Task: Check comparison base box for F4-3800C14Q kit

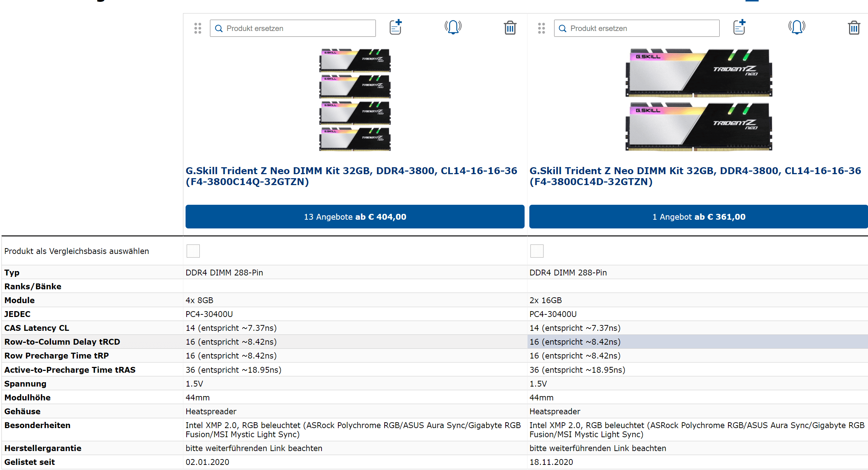Action: click(x=193, y=251)
